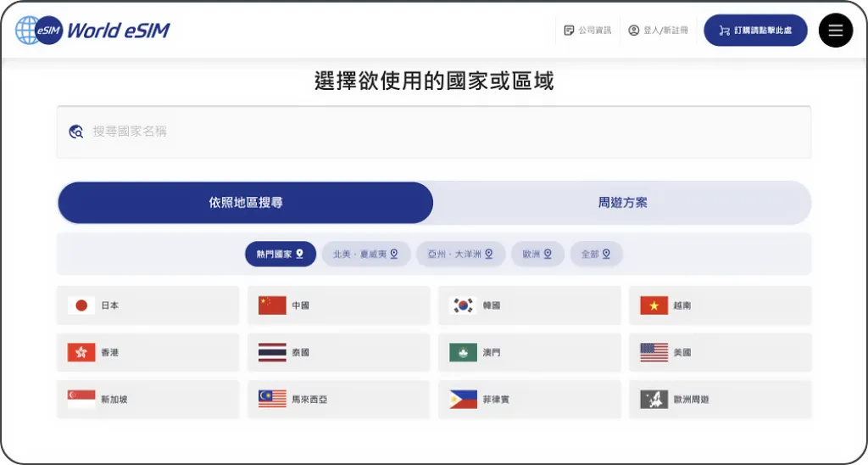Choose the 越南 country label
The width and height of the screenshot is (868, 465).
coord(682,305)
